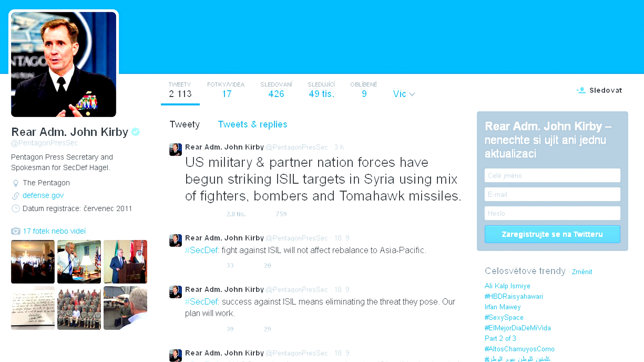The height and width of the screenshot is (362, 644).
Task: Click the link chain icon beside defense.gov
Action: point(15,196)
